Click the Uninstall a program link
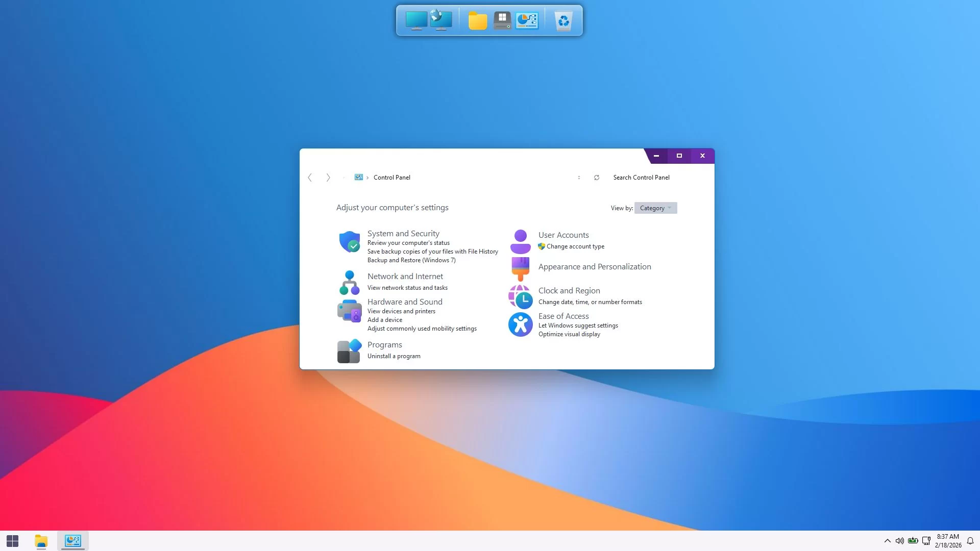This screenshot has height=551, width=980. pyautogui.click(x=394, y=356)
